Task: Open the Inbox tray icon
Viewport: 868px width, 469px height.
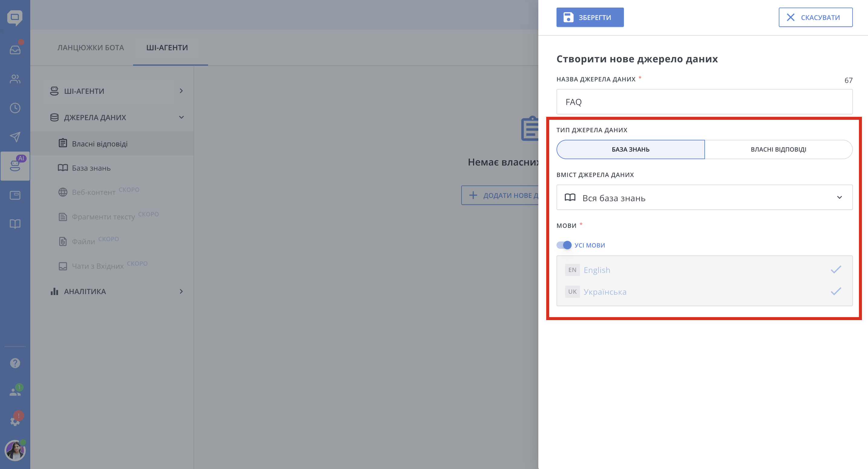Action: 15,50
